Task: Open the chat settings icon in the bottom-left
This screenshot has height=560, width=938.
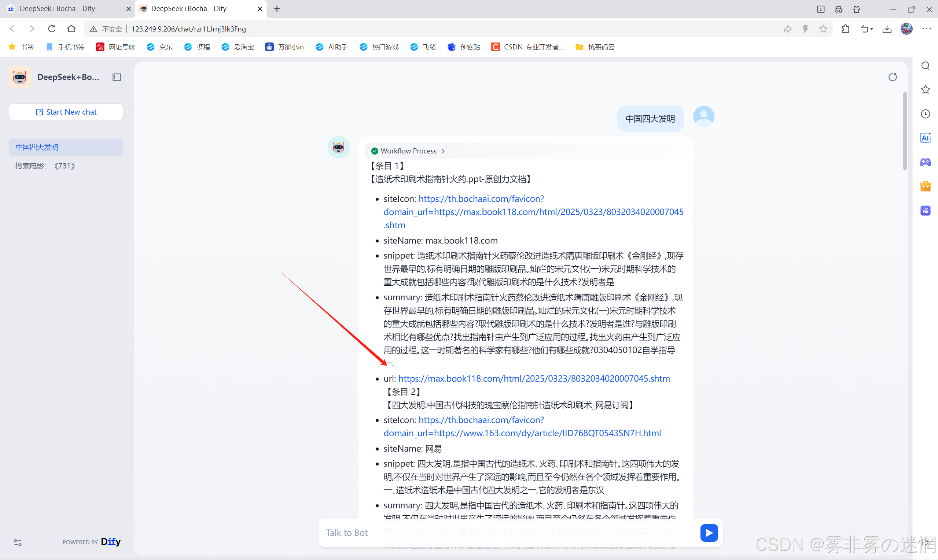Action: 18,542
